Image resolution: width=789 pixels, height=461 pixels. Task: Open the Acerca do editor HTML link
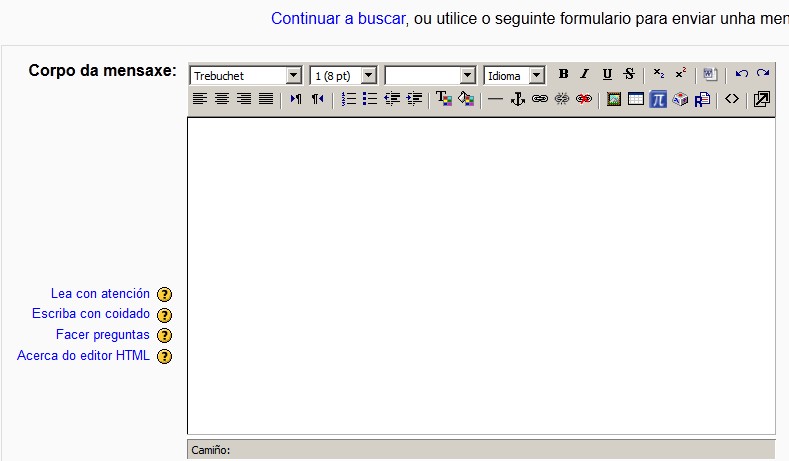tap(83, 356)
